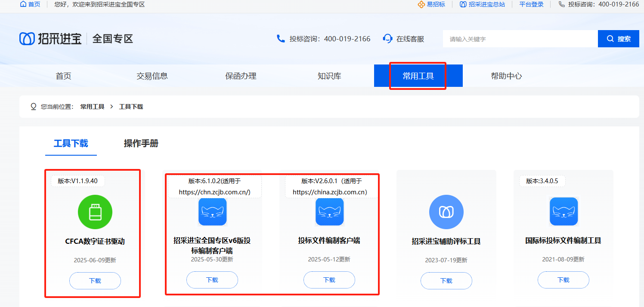Click the 投标文件编制客户端 title
Viewport: 644px width, 307px height.
pos(329,241)
